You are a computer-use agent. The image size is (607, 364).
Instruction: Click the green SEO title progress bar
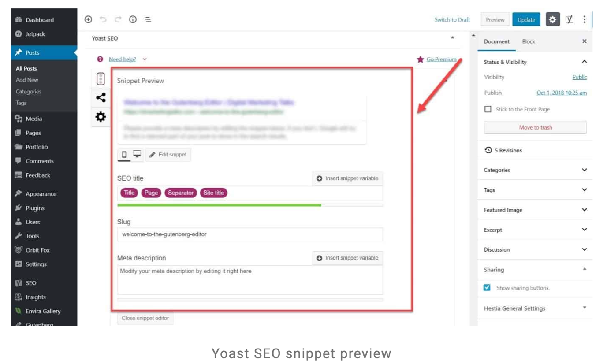click(219, 205)
